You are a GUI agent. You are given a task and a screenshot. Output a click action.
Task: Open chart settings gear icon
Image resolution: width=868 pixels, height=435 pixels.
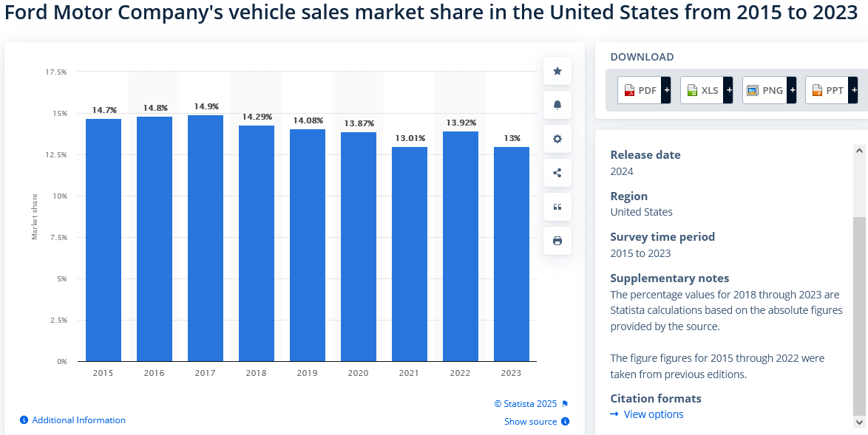pos(557,139)
